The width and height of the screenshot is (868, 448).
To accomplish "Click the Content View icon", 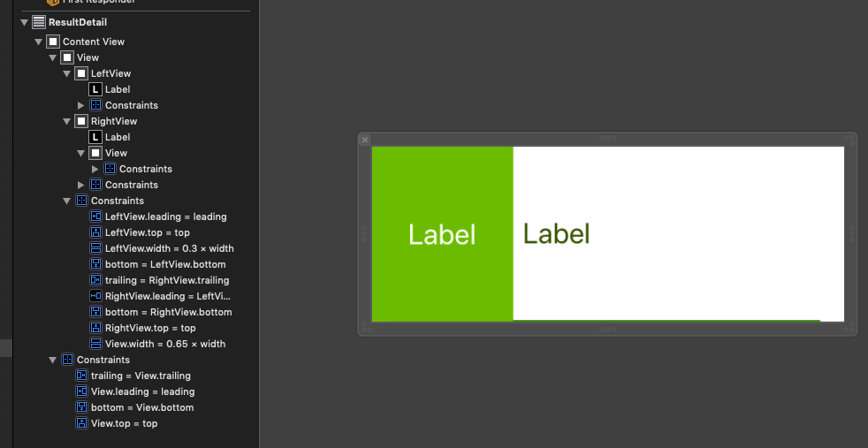I will coord(53,42).
